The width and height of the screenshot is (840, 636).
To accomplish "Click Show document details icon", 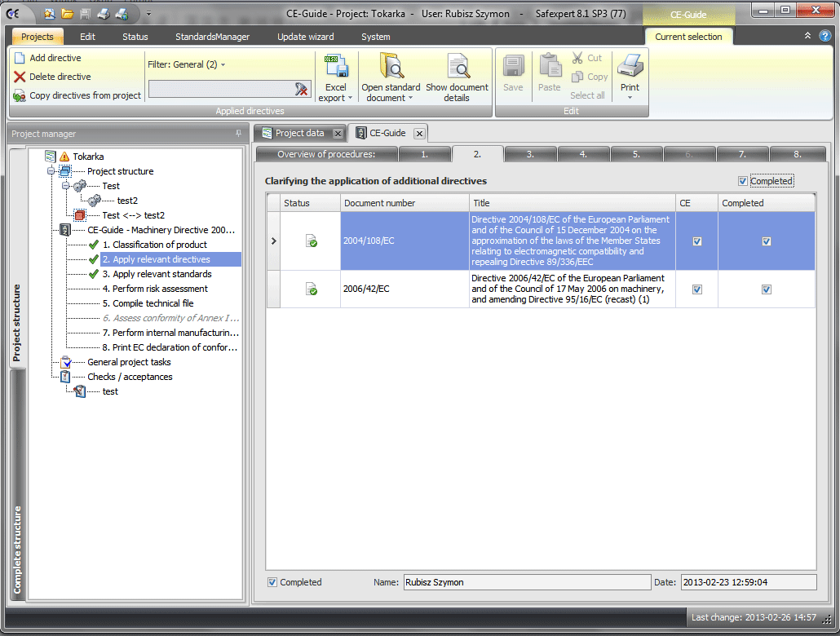I will (x=457, y=67).
